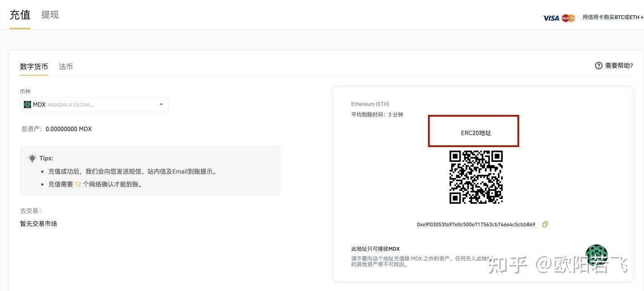
Task: Click the ERC20 QR code image
Action: point(476,177)
